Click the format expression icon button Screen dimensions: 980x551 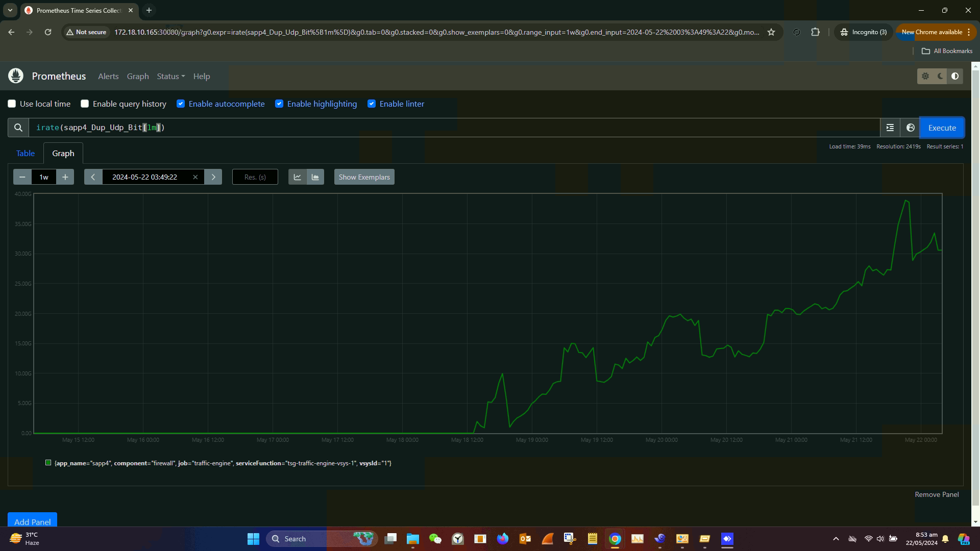[x=890, y=128]
